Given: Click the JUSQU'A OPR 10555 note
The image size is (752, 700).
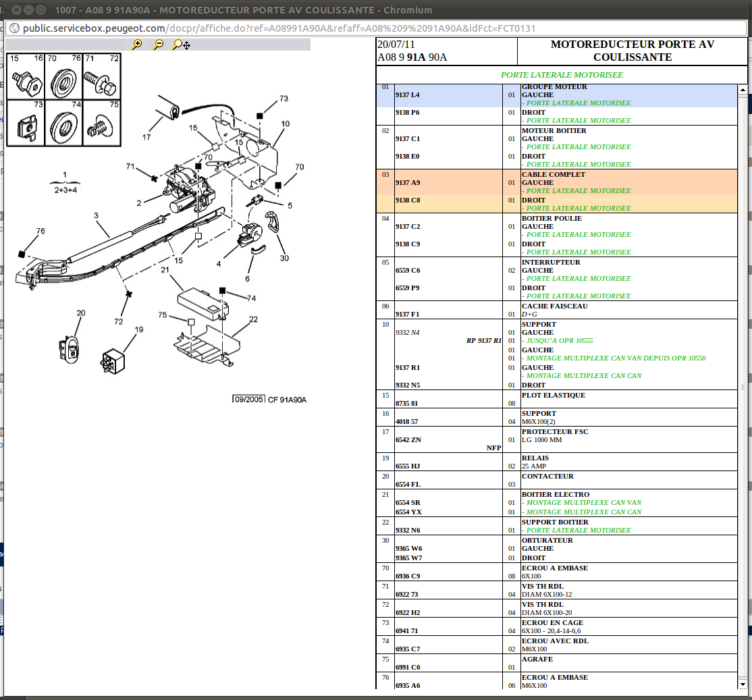Looking at the screenshot, I should pyautogui.click(x=559, y=341).
